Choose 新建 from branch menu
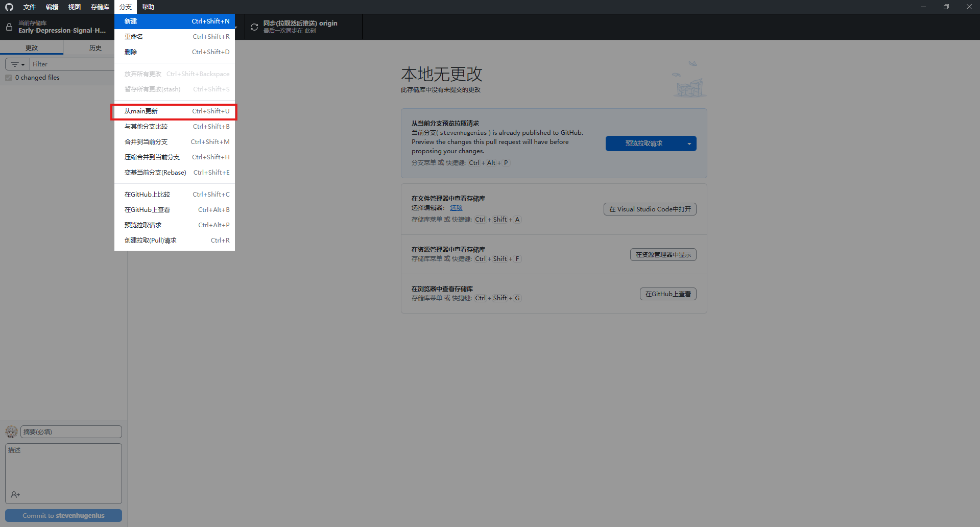980x527 pixels. (x=174, y=21)
